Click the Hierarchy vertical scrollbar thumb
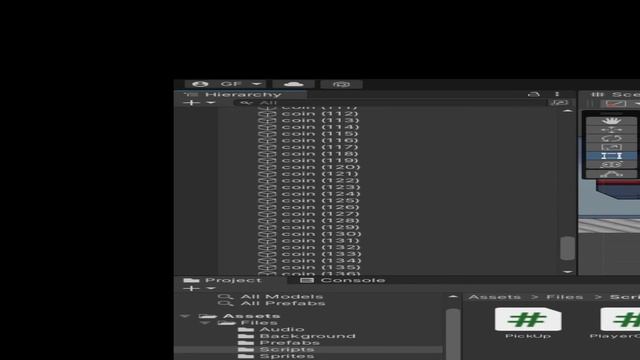 coord(568,248)
